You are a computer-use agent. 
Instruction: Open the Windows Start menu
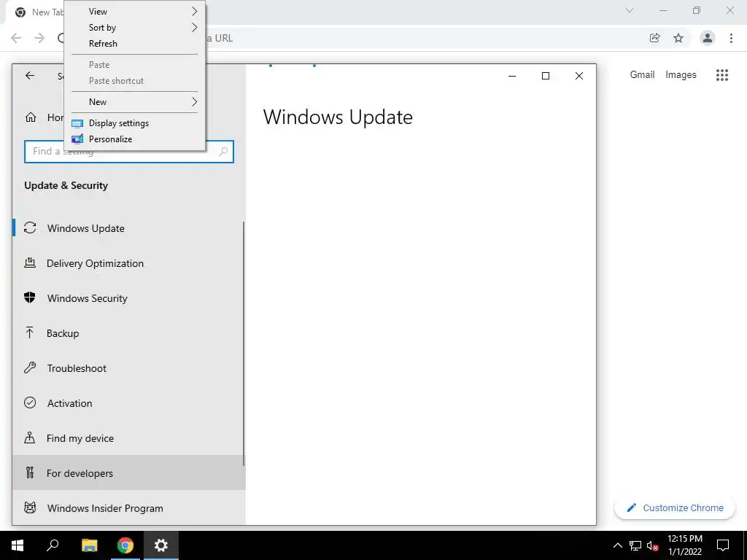[x=18, y=545]
